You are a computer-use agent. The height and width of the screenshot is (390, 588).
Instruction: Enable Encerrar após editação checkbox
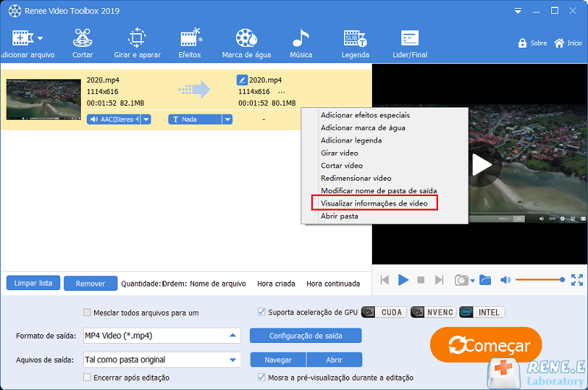87,378
